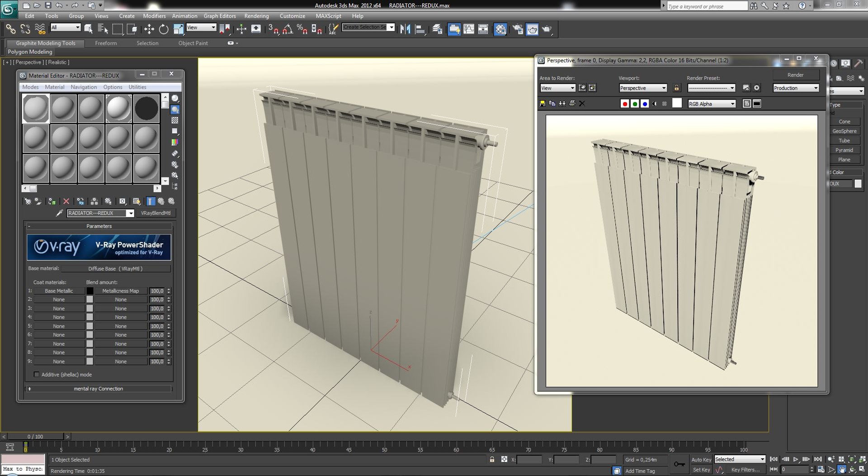Open Key Filters dialog
The height and width of the screenshot is (476, 868).
tap(745, 470)
